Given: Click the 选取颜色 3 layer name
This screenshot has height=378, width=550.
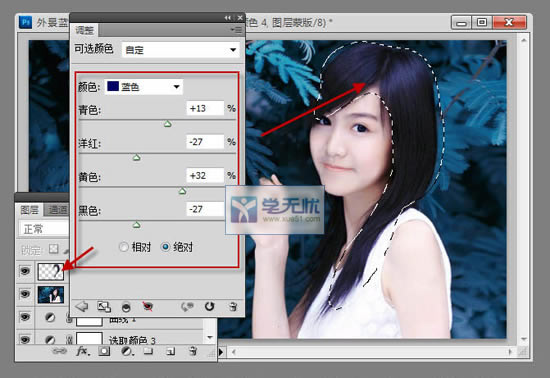Looking at the screenshot, I should point(132,340).
